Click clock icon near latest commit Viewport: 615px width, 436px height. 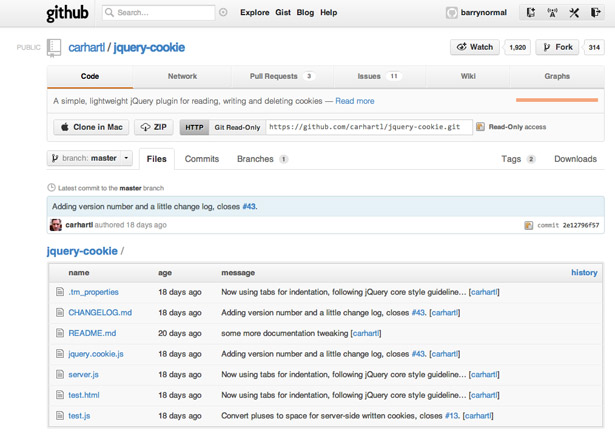(51, 188)
